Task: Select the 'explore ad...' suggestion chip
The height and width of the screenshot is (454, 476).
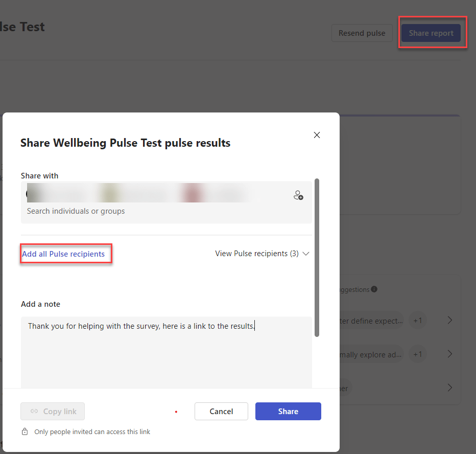Action: pos(371,354)
